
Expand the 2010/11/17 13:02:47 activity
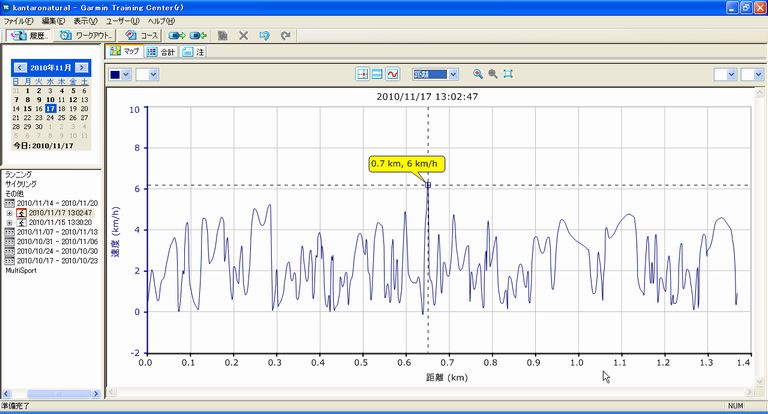[x=9, y=213]
